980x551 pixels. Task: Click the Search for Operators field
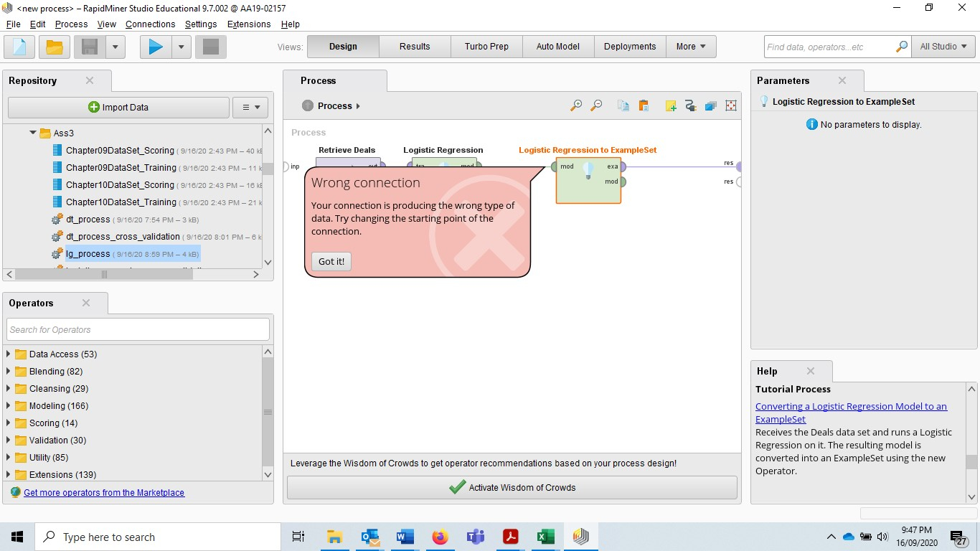(x=138, y=329)
